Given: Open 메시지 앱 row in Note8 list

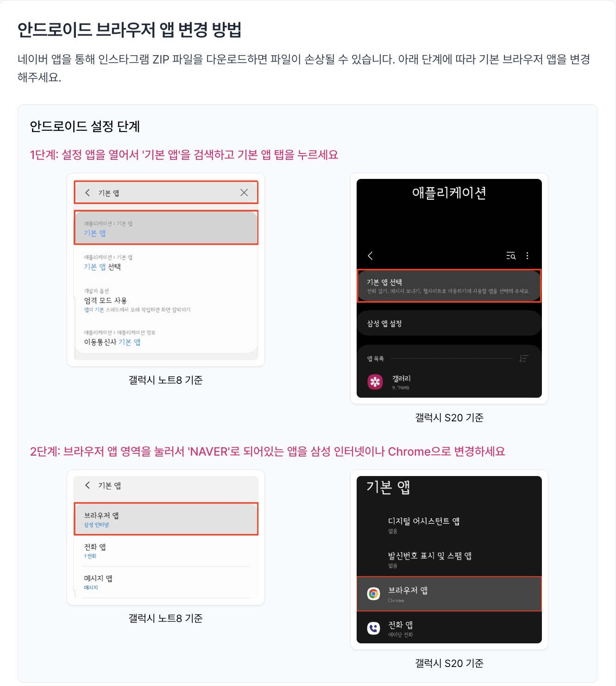Looking at the screenshot, I should 166,582.
